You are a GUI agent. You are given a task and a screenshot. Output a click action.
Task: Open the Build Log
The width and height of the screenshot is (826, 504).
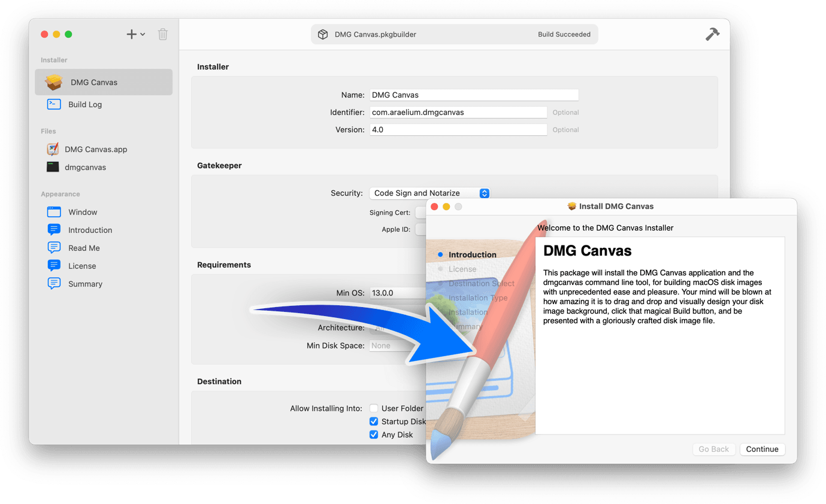tap(84, 104)
